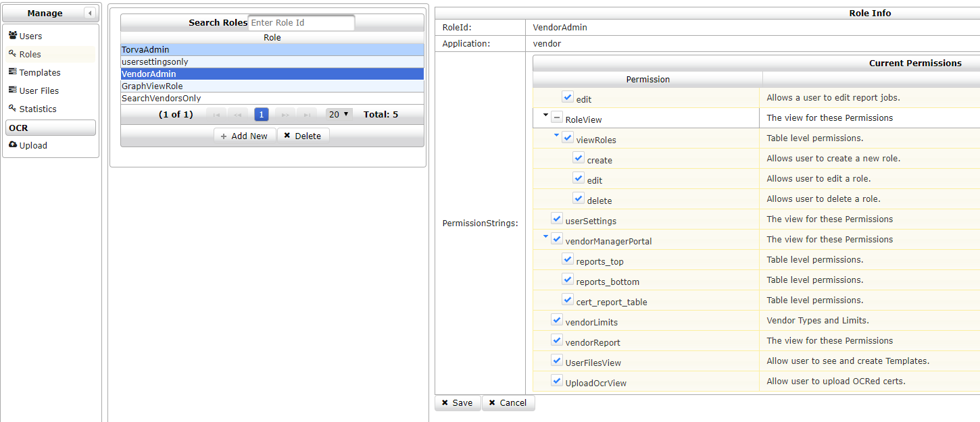Screen dimensions: 980x422
Task: Open the rows-per-page dropdown
Action: [x=339, y=115]
